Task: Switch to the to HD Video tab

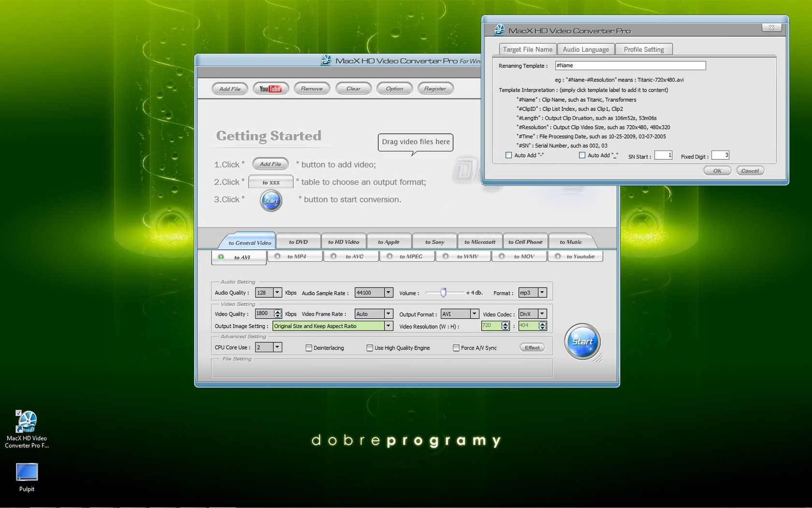Action: coord(344,242)
